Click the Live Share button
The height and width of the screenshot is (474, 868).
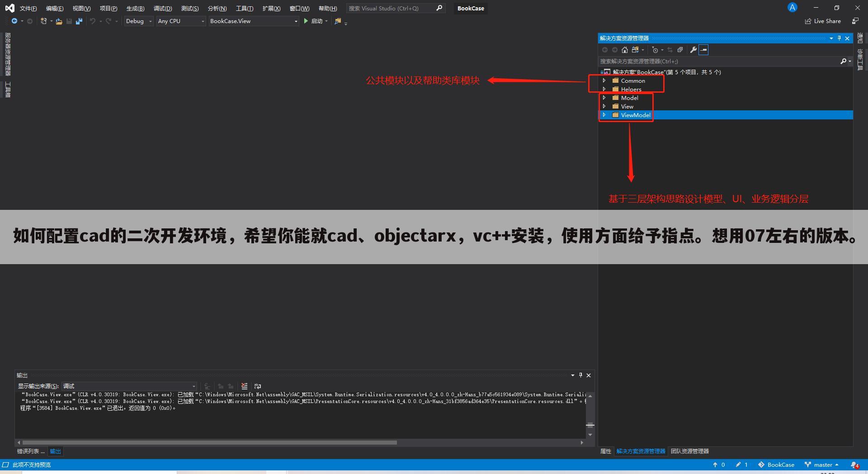click(x=823, y=21)
